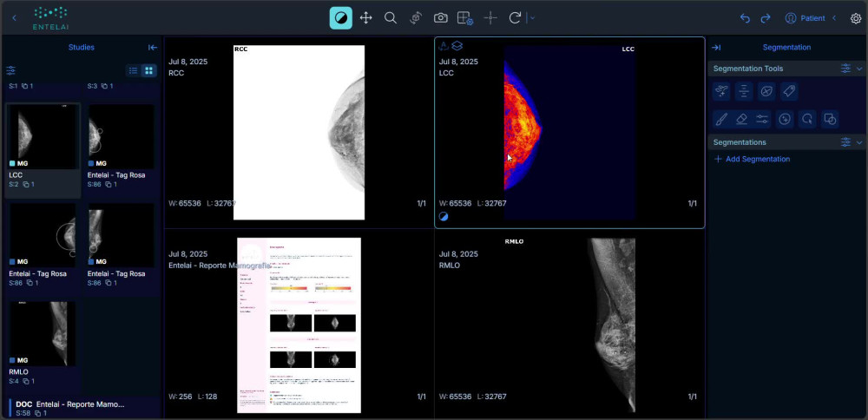
Task: Click the Studies panel title
Action: [82, 48]
